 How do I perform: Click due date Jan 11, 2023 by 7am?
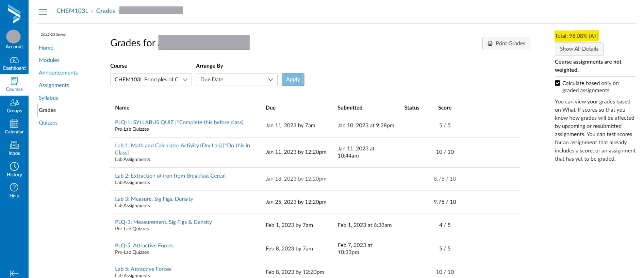(x=290, y=125)
